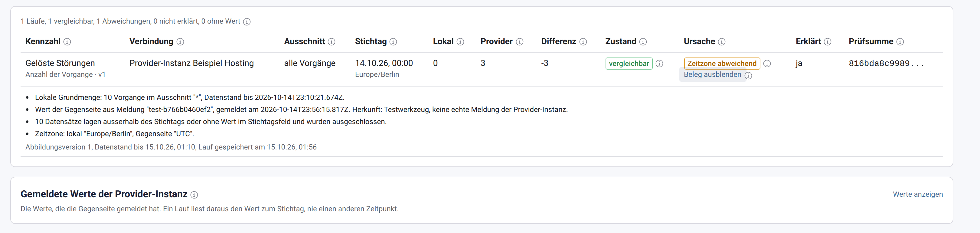Screen dimensions: 980x233
Task: Click the Anzahl der Vorgänge · v1 subtitle
Action: tap(65, 75)
